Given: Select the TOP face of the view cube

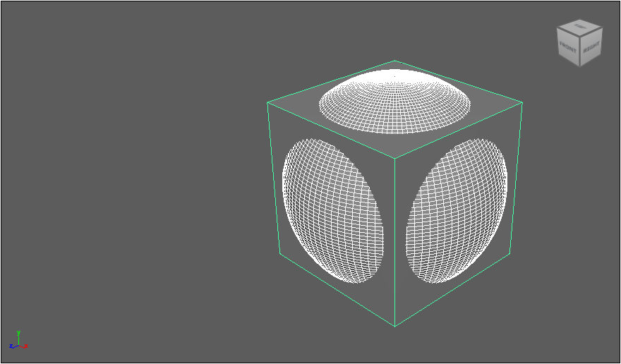Looking at the screenshot, I should [x=579, y=27].
